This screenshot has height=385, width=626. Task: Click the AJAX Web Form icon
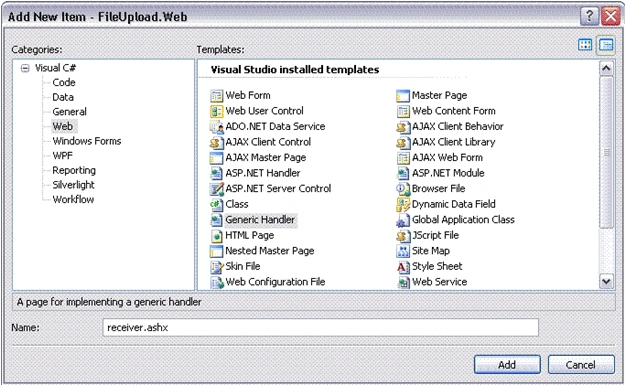click(403, 158)
